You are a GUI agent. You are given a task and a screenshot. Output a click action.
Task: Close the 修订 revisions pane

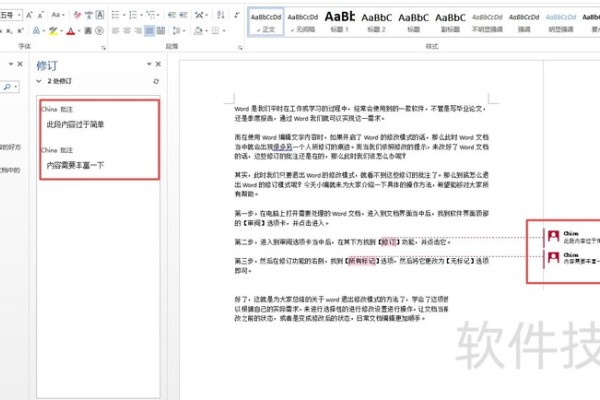pyautogui.click(x=158, y=64)
